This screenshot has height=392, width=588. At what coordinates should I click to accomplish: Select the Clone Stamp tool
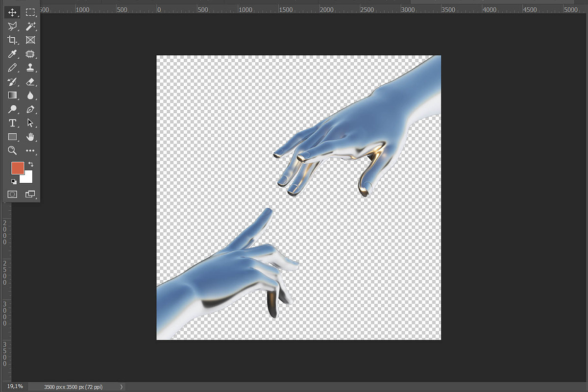[30, 68]
